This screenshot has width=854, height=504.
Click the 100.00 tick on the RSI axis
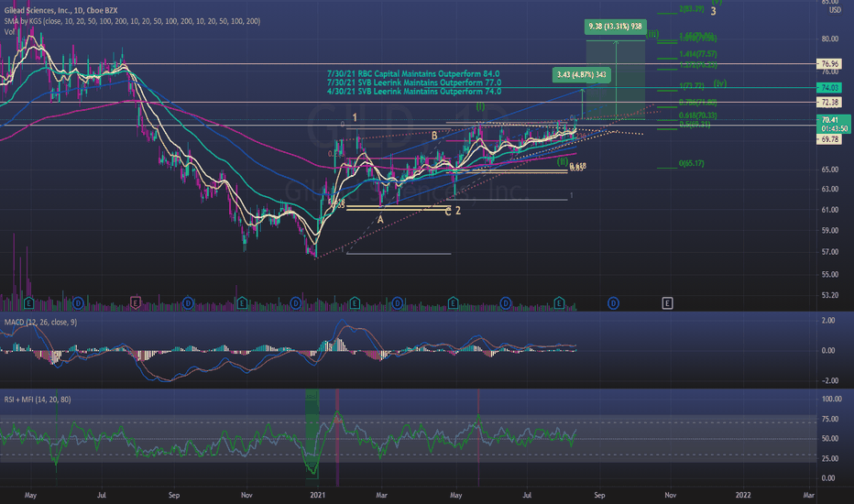[831, 399]
